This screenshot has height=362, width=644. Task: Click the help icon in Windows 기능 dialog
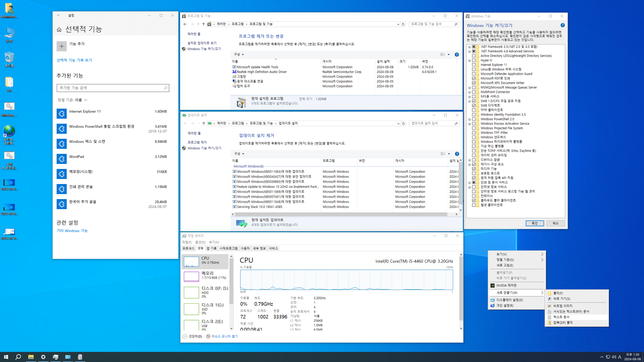(562, 25)
